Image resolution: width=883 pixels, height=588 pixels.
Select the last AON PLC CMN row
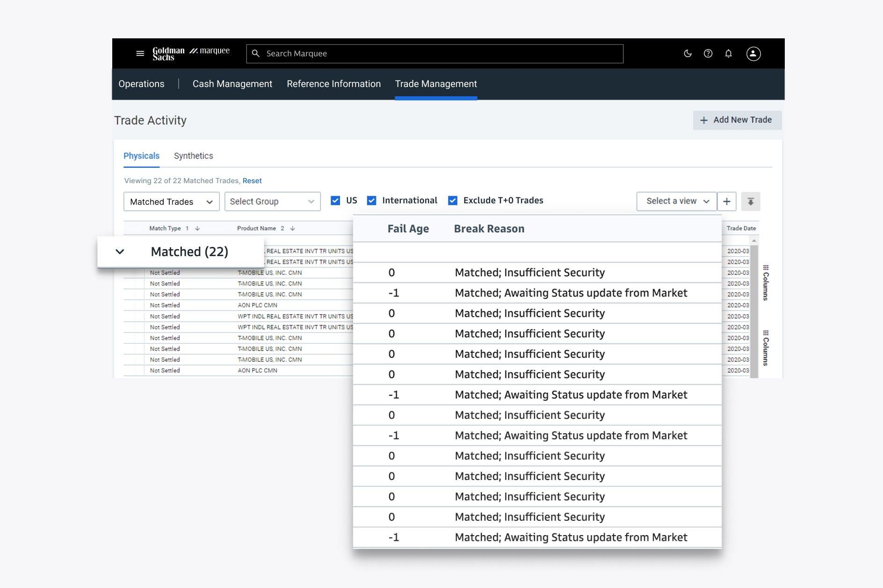257,371
